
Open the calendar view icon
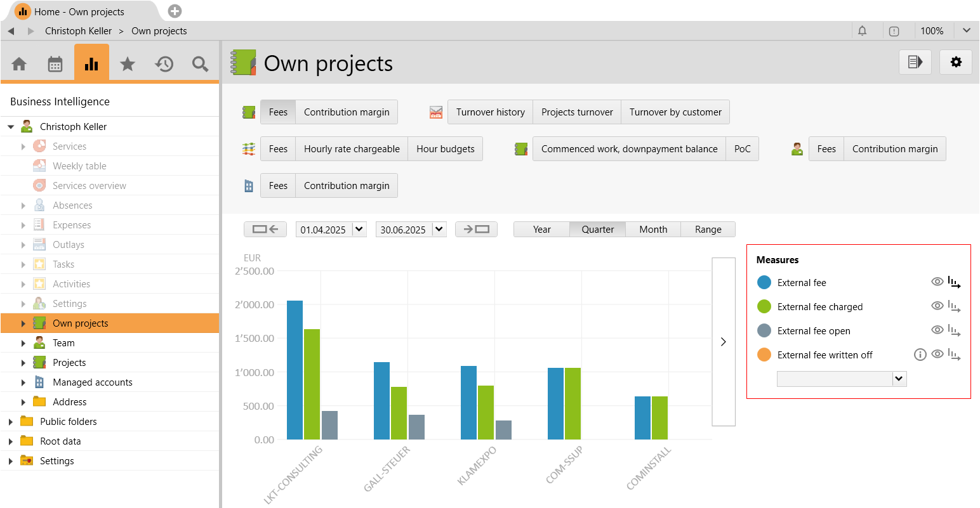pyautogui.click(x=55, y=64)
